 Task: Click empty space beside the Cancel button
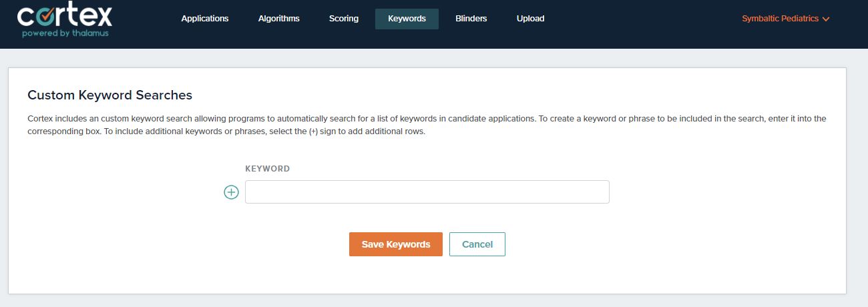click(634, 244)
